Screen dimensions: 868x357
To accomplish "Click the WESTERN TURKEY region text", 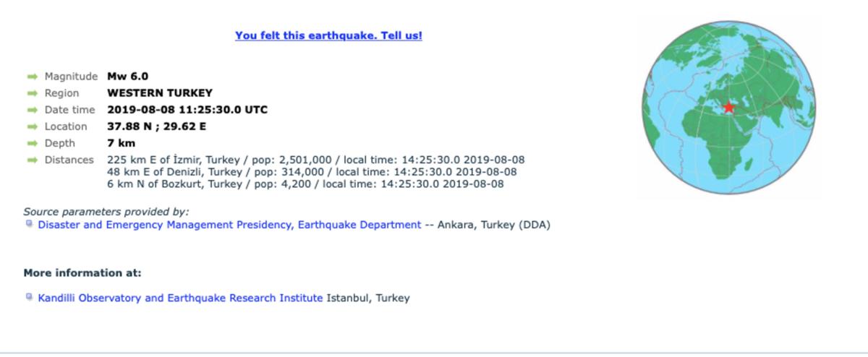I will click(x=160, y=93).
